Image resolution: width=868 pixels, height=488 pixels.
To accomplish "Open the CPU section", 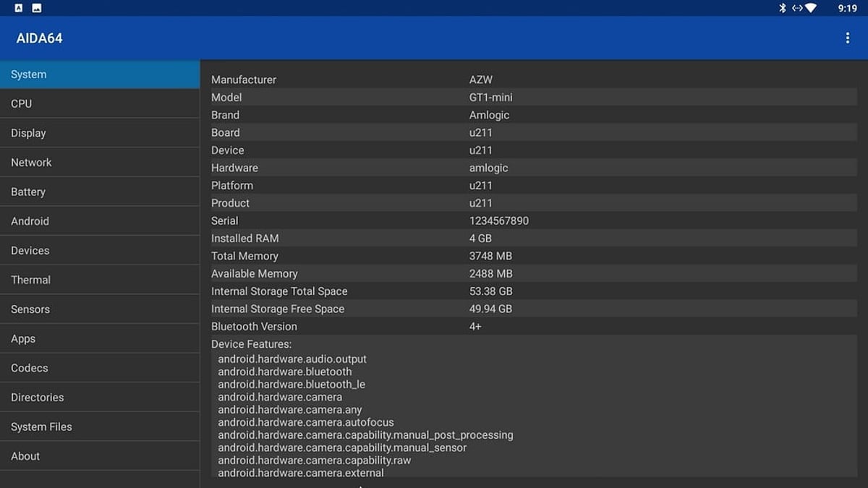I will pyautogui.click(x=100, y=103).
